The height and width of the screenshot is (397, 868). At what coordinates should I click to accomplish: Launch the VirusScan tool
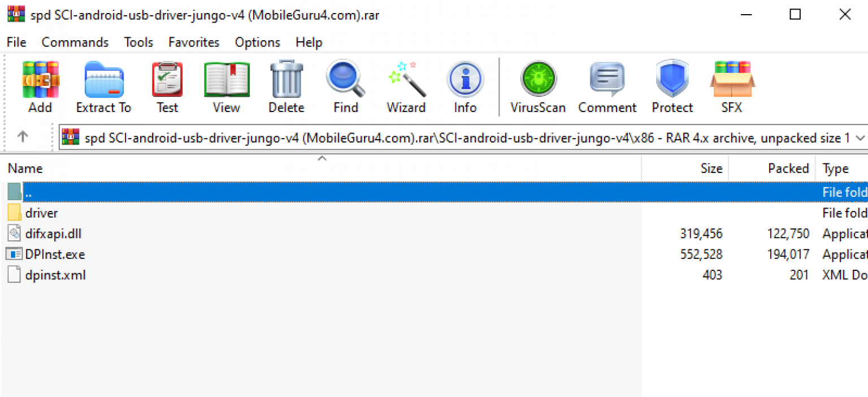(537, 85)
